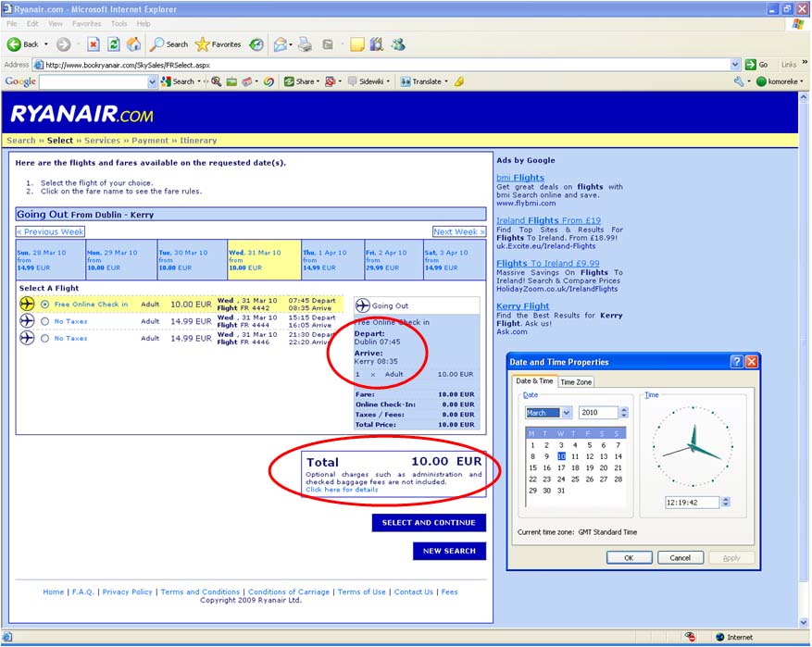The width and height of the screenshot is (812, 647).
Task: Click the time spinner next to 12:19:42
Action: (726, 502)
